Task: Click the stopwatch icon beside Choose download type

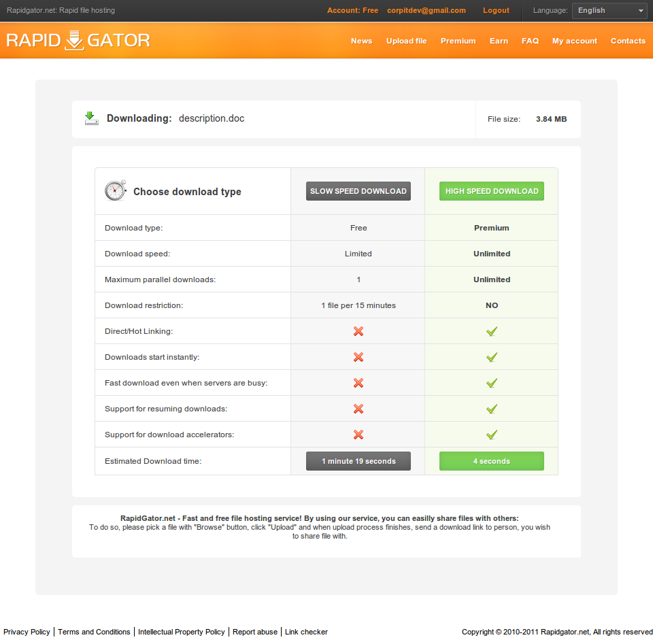Action: tap(116, 190)
